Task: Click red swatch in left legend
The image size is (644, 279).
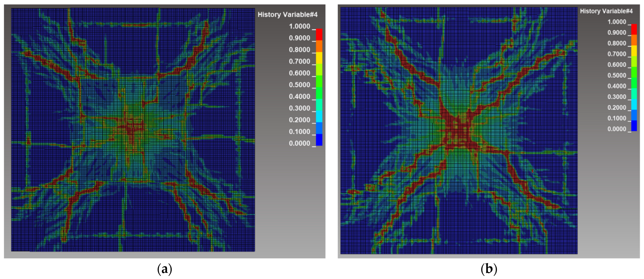Action: coord(319,34)
